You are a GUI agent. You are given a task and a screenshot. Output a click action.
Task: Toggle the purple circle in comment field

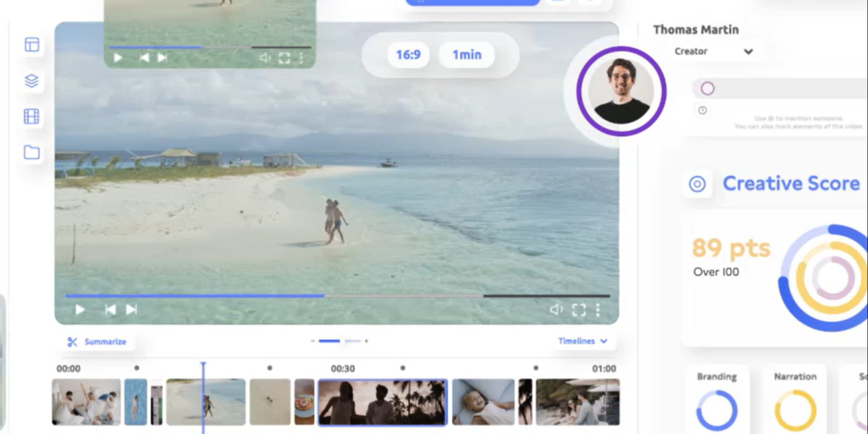pyautogui.click(x=707, y=89)
